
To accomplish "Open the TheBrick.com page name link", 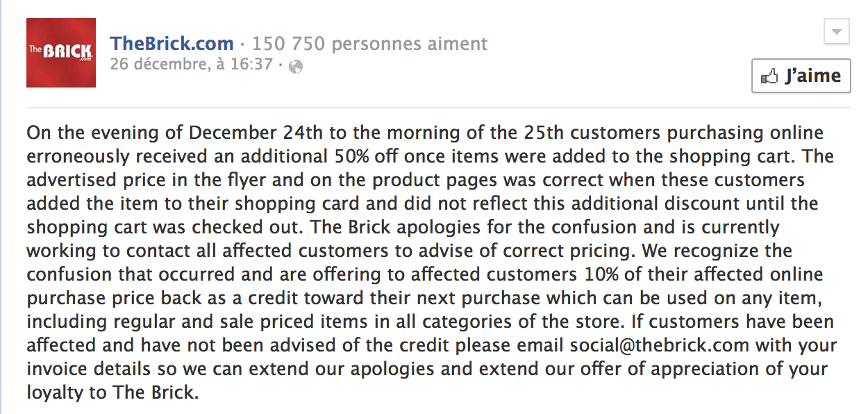I will point(172,44).
